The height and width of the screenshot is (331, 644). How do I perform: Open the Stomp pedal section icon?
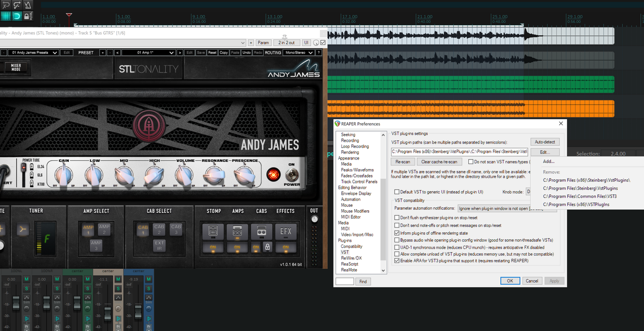tap(212, 232)
